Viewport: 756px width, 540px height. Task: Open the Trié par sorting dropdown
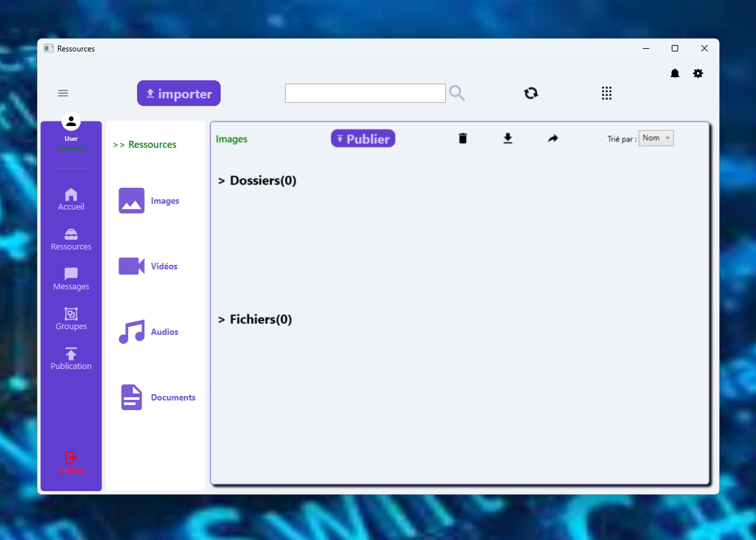coord(656,138)
